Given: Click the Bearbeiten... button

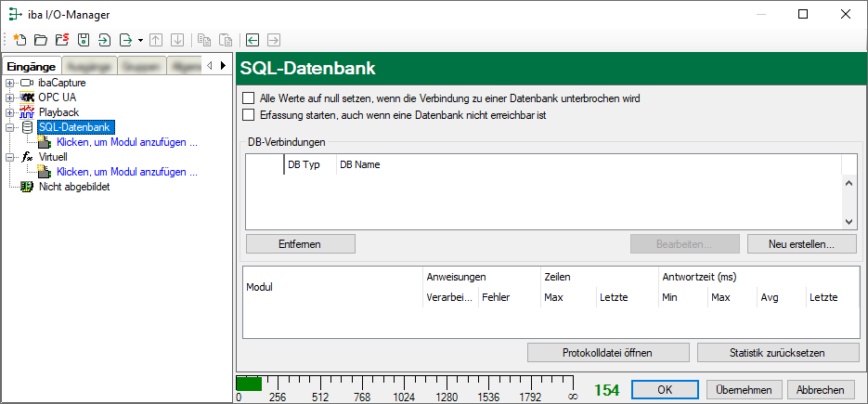Looking at the screenshot, I should [x=685, y=244].
